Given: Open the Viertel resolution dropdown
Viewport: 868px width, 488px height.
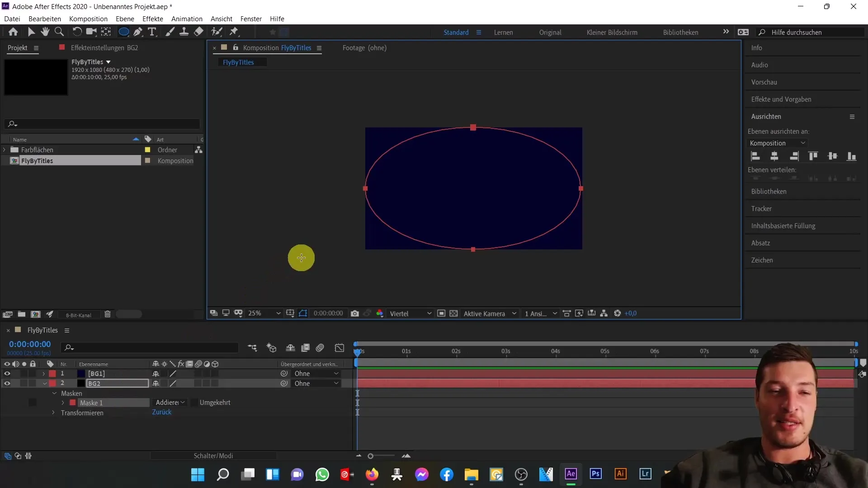Looking at the screenshot, I should (410, 313).
